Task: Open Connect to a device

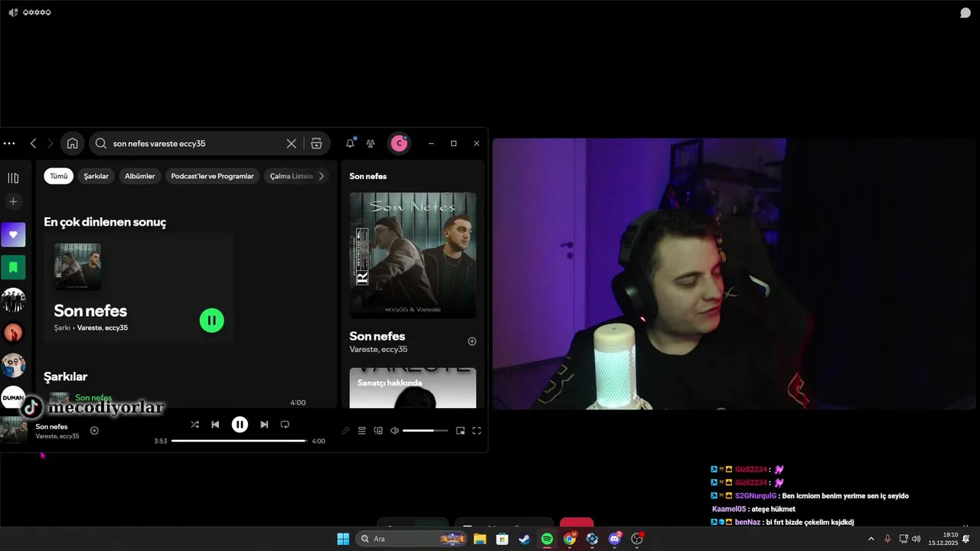Action: pyautogui.click(x=378, y=431)
